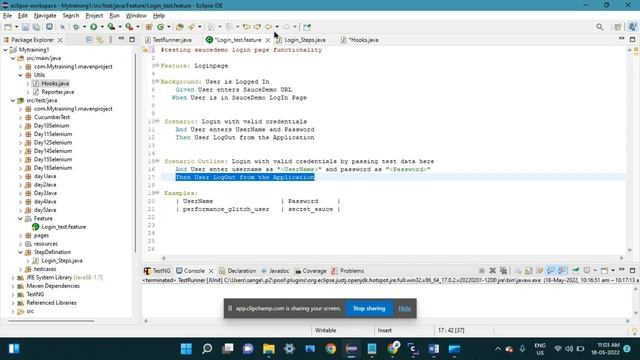Click Remove Launch icon in Console toolbar

point(493,271)
